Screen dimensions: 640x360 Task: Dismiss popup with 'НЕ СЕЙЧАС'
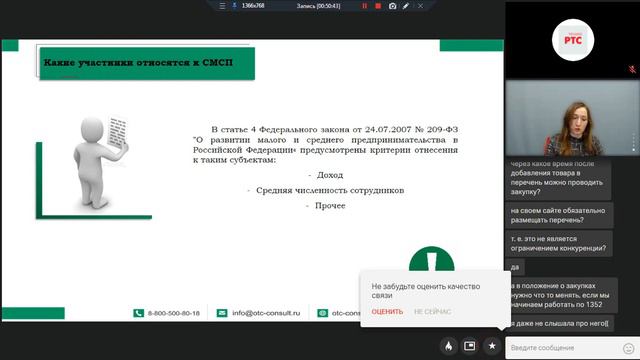[x=432, y=311]
